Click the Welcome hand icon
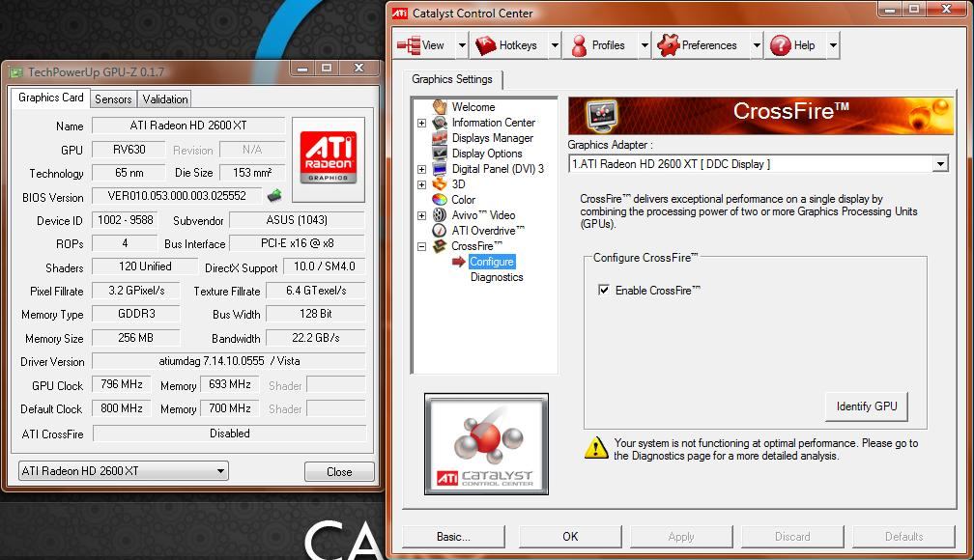Viewport: 974px width, 560px height. [x=440, y=107]
